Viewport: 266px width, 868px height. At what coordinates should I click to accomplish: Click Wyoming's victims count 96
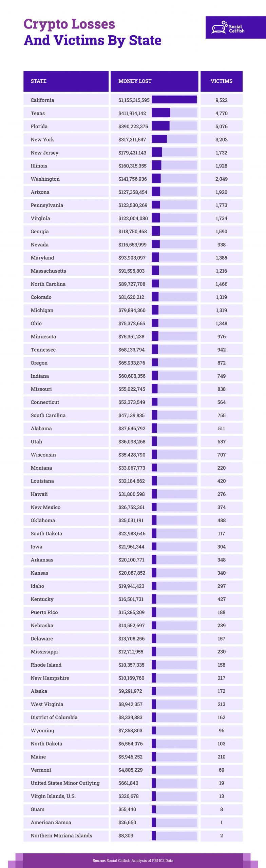pyautogui.click(x=222, y=731)
